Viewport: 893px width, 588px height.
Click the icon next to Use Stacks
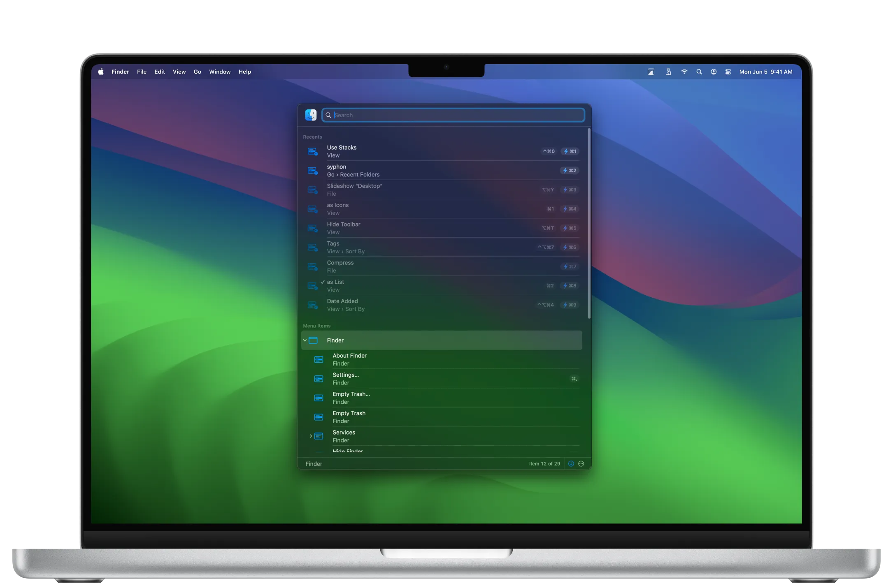(x=312, y=151)
